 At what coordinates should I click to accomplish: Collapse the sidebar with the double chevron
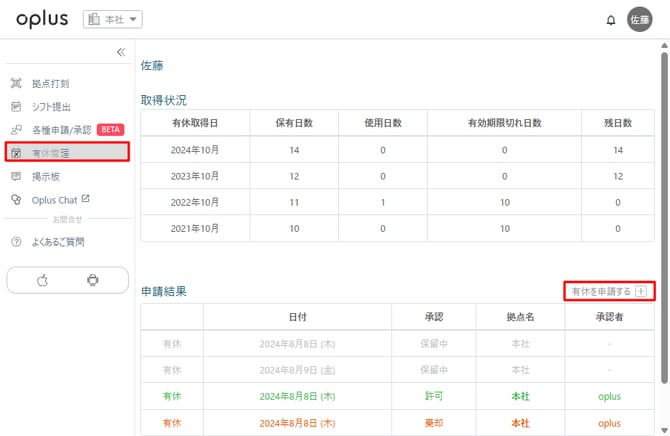[x=121, y=52]
